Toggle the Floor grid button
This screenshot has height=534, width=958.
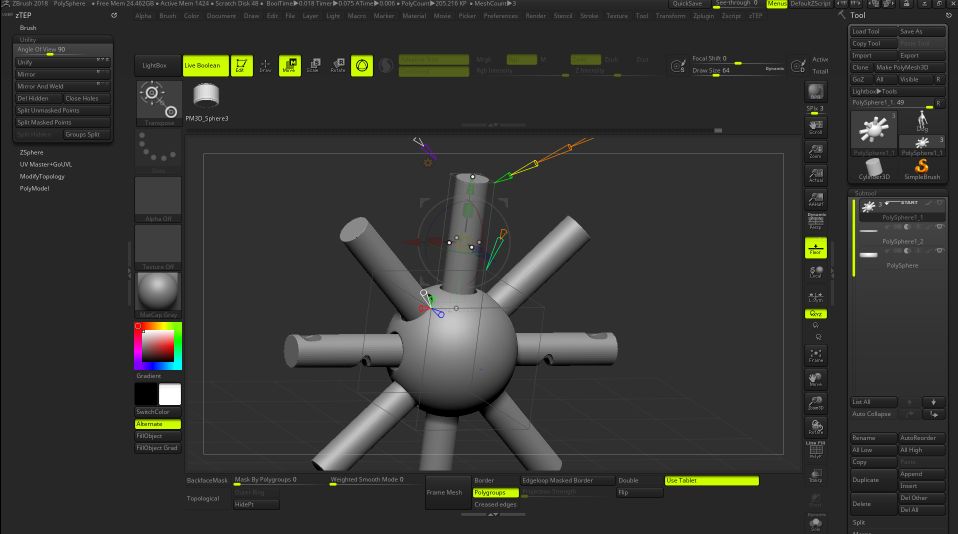816,248
